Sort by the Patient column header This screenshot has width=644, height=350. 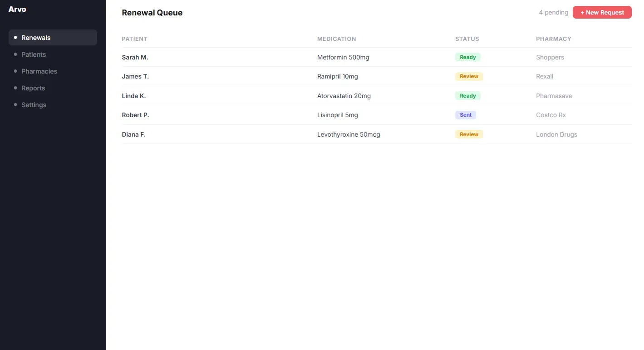tap(135, 39)
